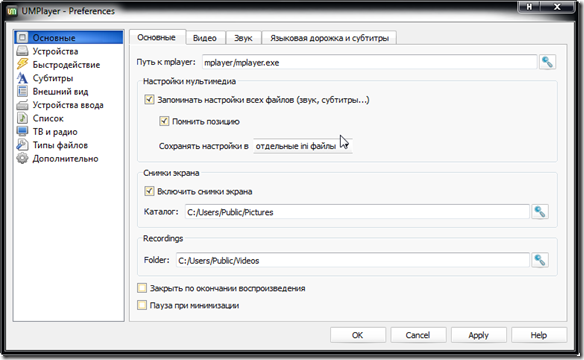584x360 pixels.
Task: Close the Preferences window
Action: coord(557,7)
